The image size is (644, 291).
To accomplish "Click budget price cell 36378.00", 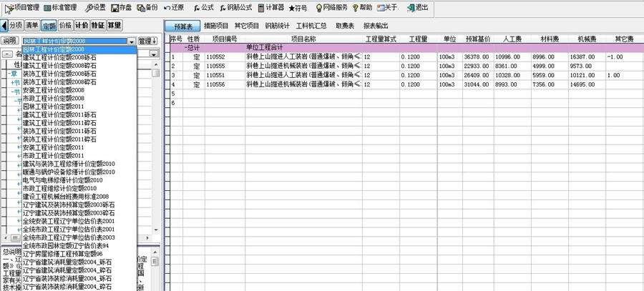I will pyautogui.click(x=478, y=57).
